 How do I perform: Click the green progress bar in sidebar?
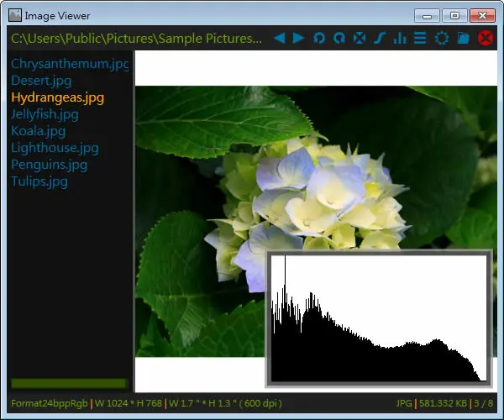pyautogui.click(x=70, y=383)
